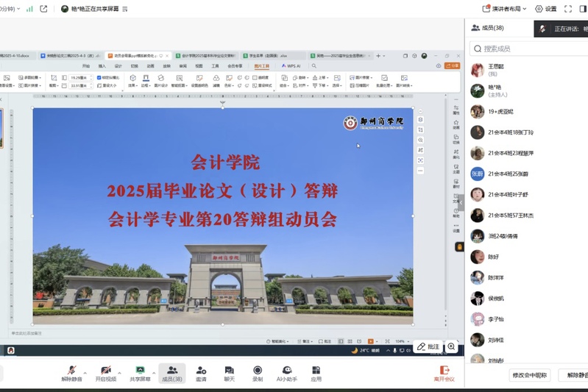Open the 应用 apps icon
Image resolution: width=588 pixels, height=392 pixels.
[x=316, y=370]
